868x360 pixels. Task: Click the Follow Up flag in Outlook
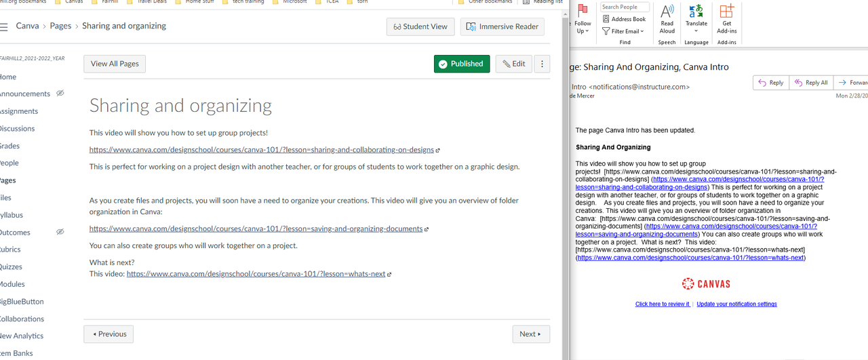click(x=583, y=19)
